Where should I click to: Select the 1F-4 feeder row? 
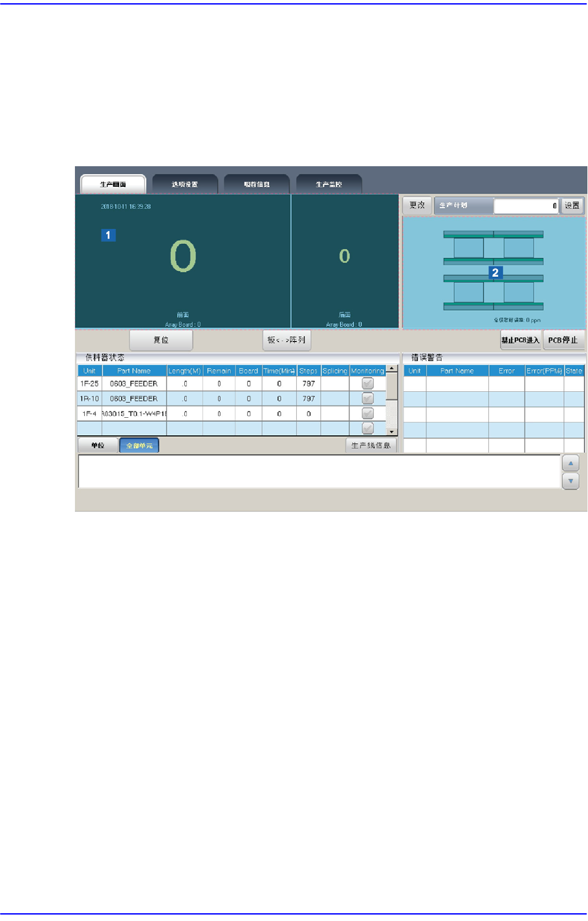[232, 413]
